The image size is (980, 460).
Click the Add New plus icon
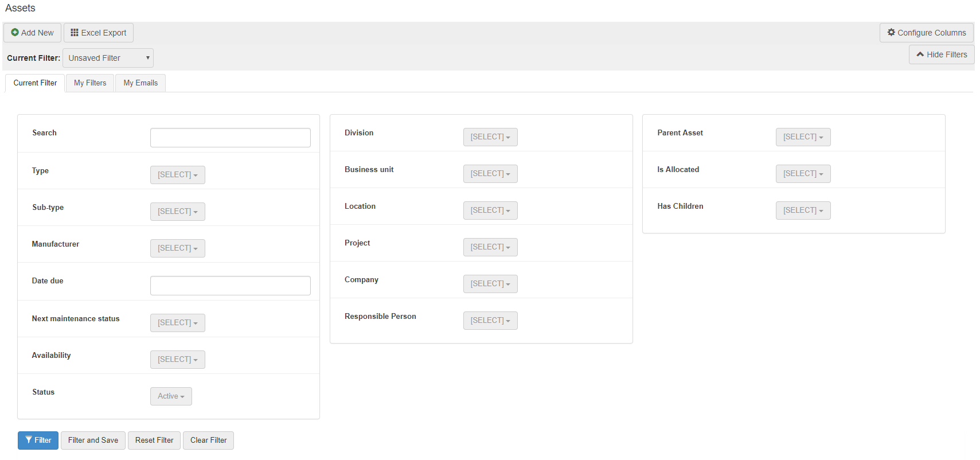pos(15,33)
